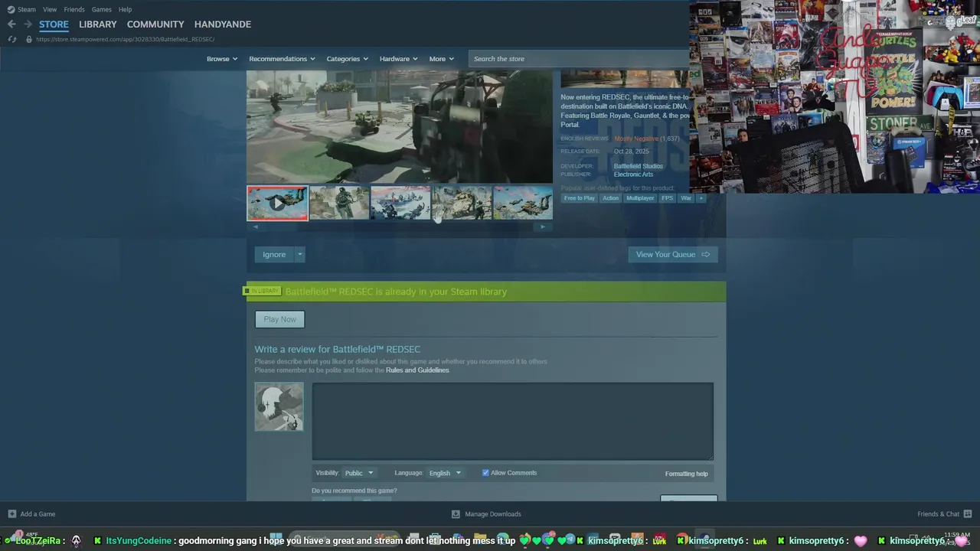
Task: Switch to the LIBRARY tab
Action: (x=98, y=24)
